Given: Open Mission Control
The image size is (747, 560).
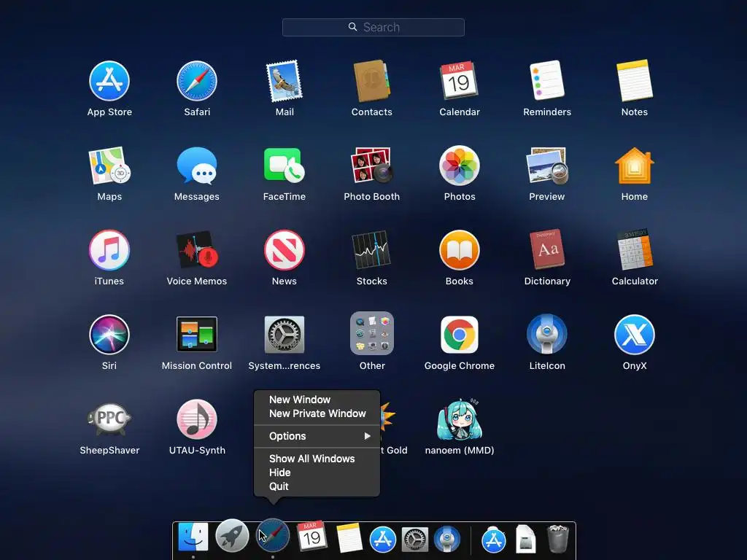Looking at the screenshot, I should coord(197,334).
